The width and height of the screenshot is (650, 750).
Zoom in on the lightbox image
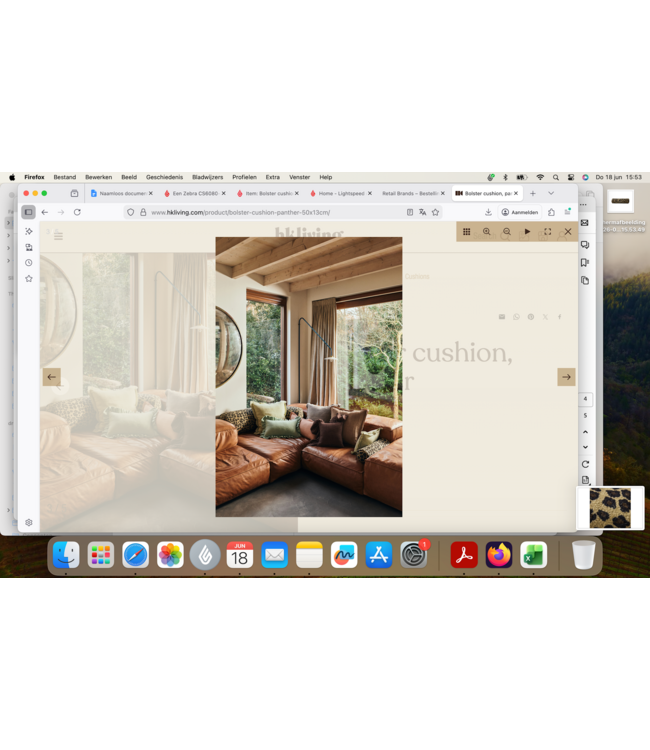click(x=487, y=232)
